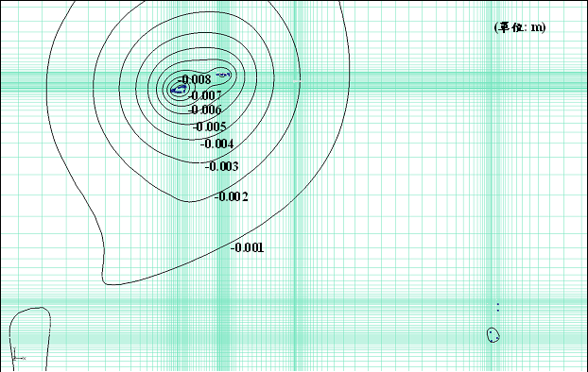Select the blue marker in the contour's right lobe

pos(223,75)
